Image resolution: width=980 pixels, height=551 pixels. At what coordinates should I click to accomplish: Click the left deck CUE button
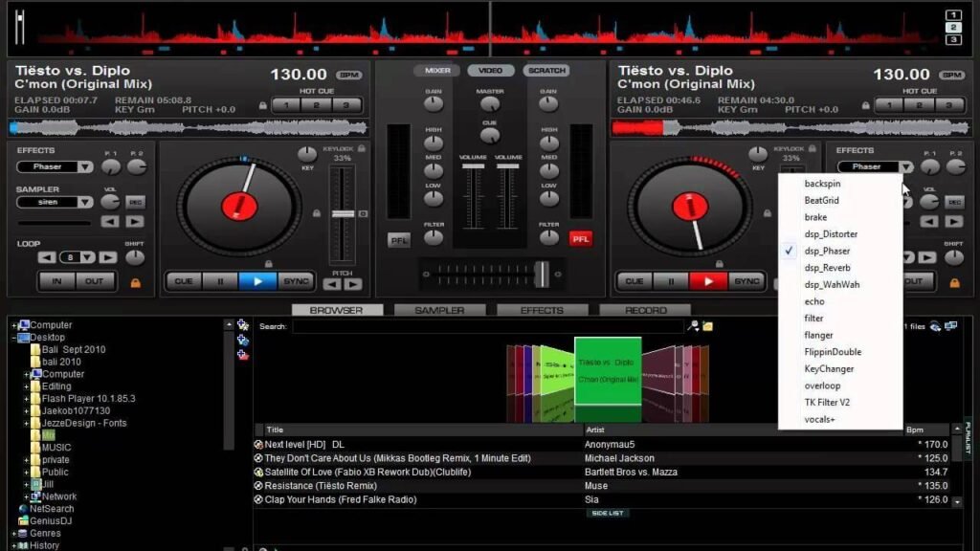(x=184, y=282)
